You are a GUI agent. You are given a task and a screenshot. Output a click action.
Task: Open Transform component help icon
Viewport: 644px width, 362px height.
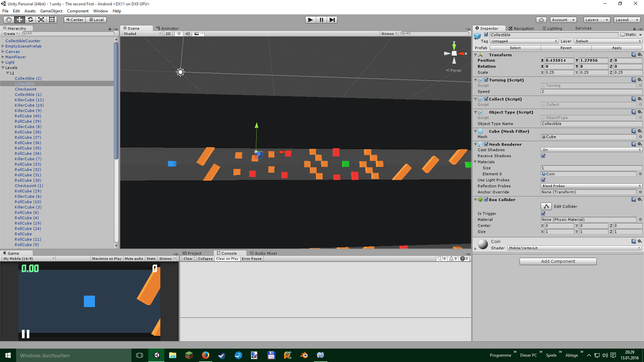634,55
